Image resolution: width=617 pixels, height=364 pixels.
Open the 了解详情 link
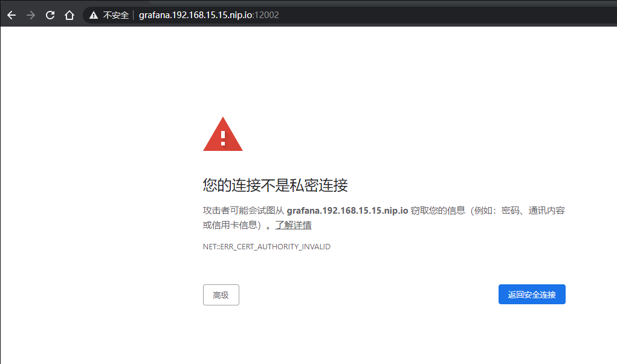tap(293, 225)
